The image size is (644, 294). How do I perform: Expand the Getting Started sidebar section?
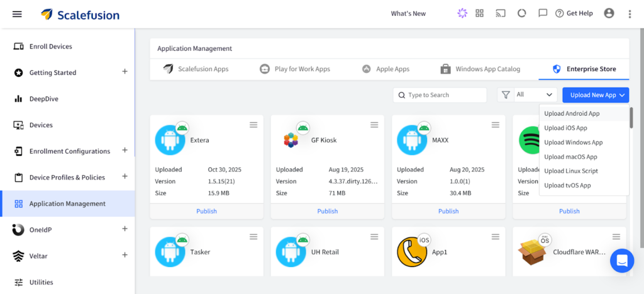(x=125, y=72)
